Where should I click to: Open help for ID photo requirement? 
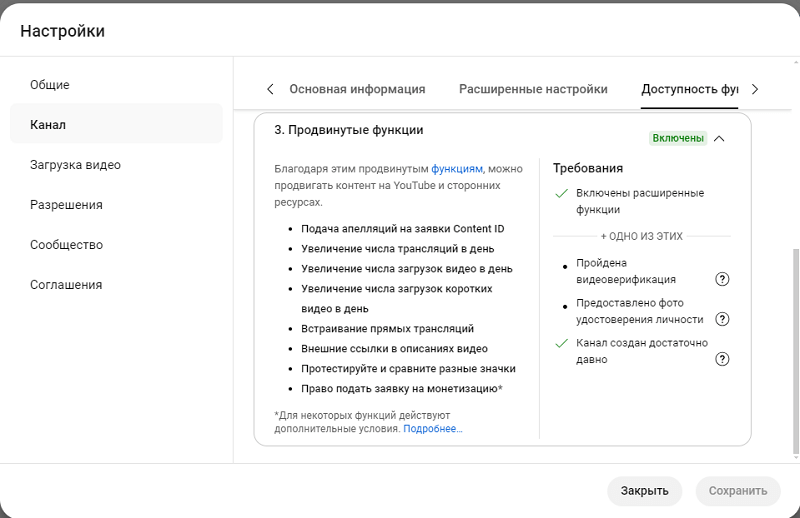(x=722, y=319)
